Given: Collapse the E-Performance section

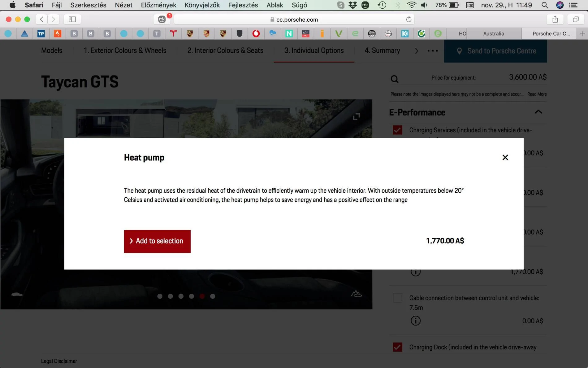Looking at the screenshot, I should coord(538,112).
